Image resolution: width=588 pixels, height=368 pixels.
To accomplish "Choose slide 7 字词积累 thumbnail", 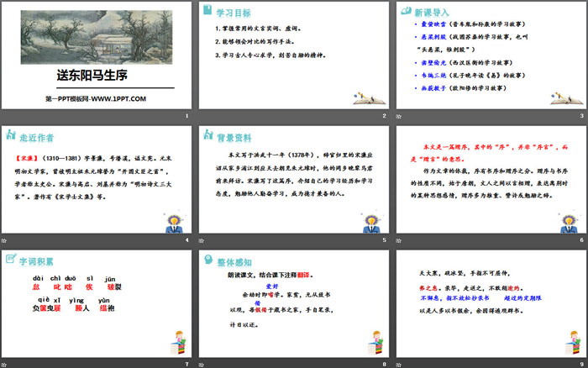I will (x=97, y=303).
